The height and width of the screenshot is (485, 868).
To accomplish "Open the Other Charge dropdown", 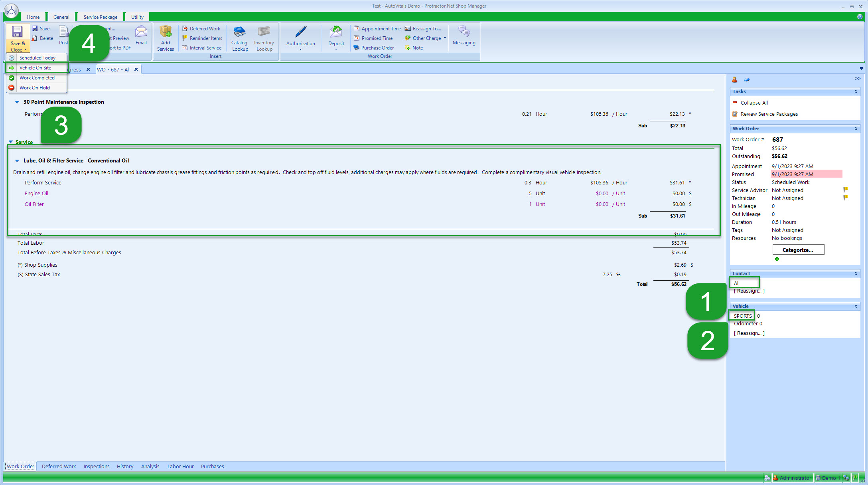I will tap(445, 38).
